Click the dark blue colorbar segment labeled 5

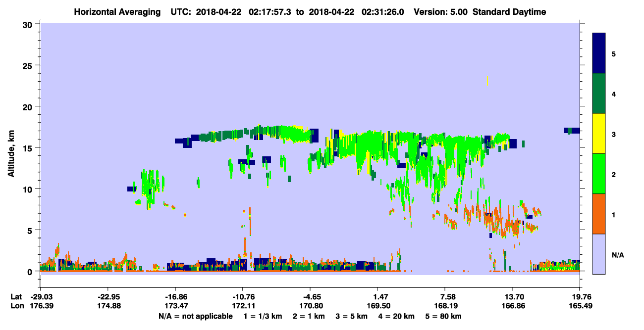(599, 53)
